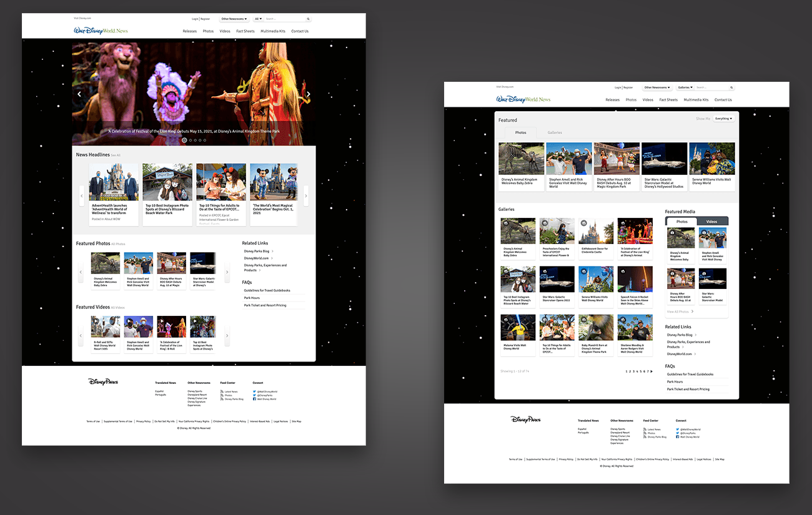Open Other Newsrooms dropdown on left page

[234, 19]
